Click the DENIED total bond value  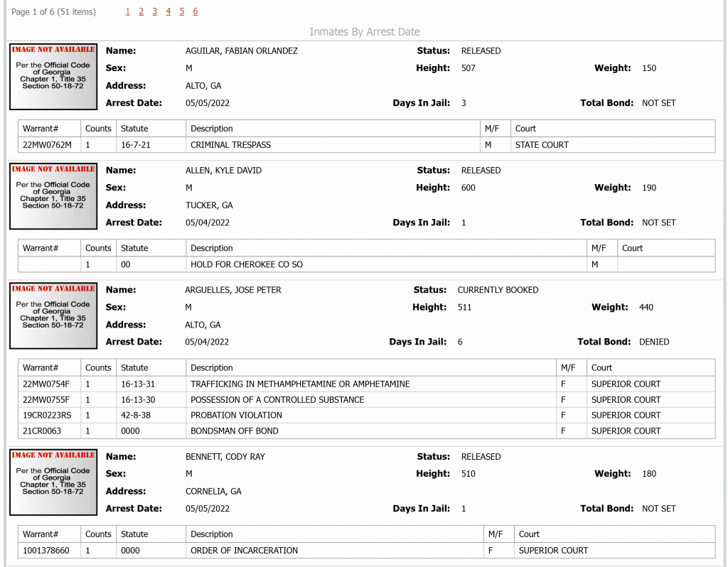[x=654, y=342]
